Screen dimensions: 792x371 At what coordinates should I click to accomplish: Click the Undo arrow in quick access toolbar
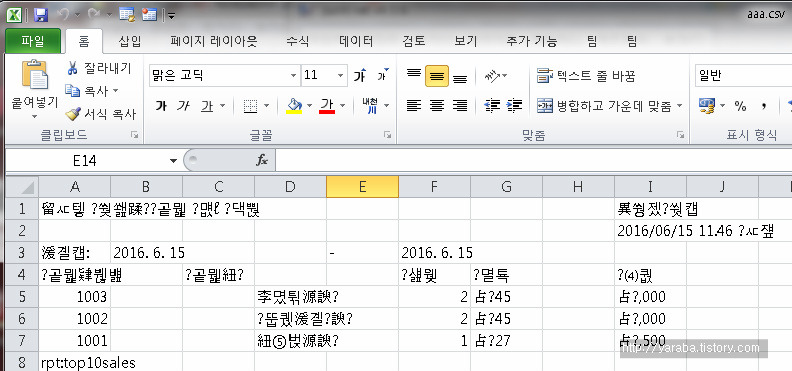pos(63,15)
